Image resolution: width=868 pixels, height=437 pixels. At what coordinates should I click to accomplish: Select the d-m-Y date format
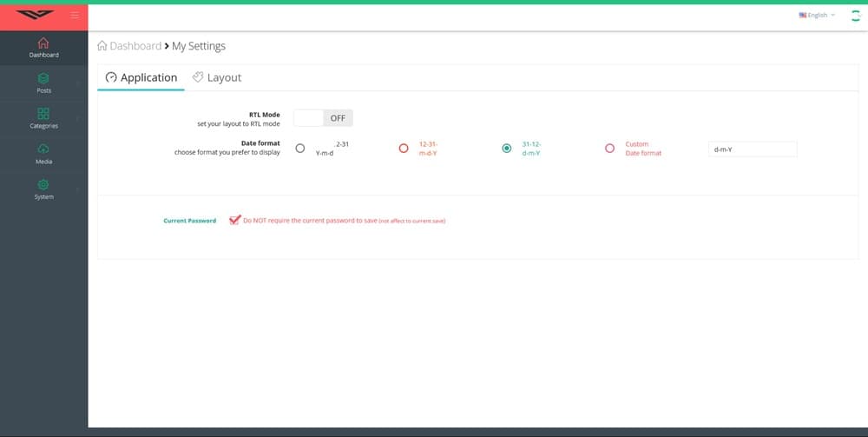[507, 149]
